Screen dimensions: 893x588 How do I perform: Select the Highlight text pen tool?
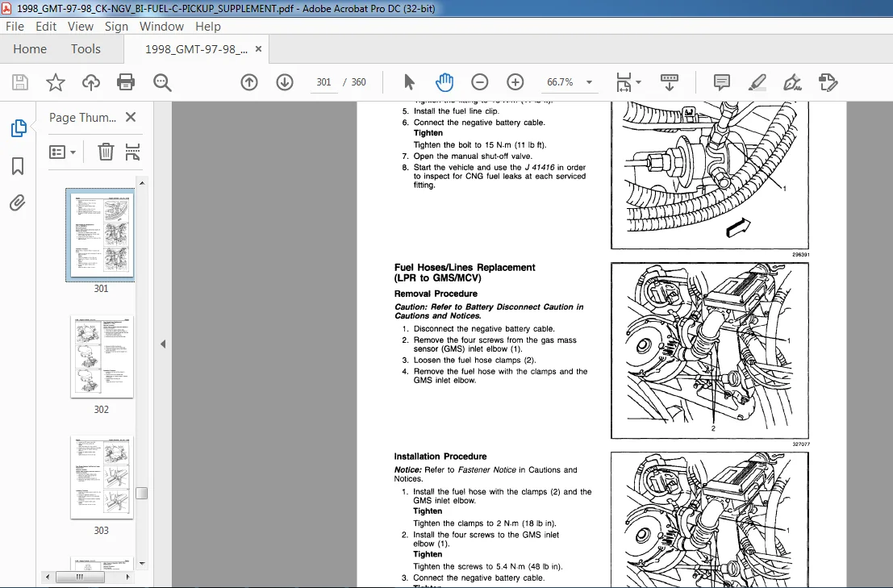(757, 82)
